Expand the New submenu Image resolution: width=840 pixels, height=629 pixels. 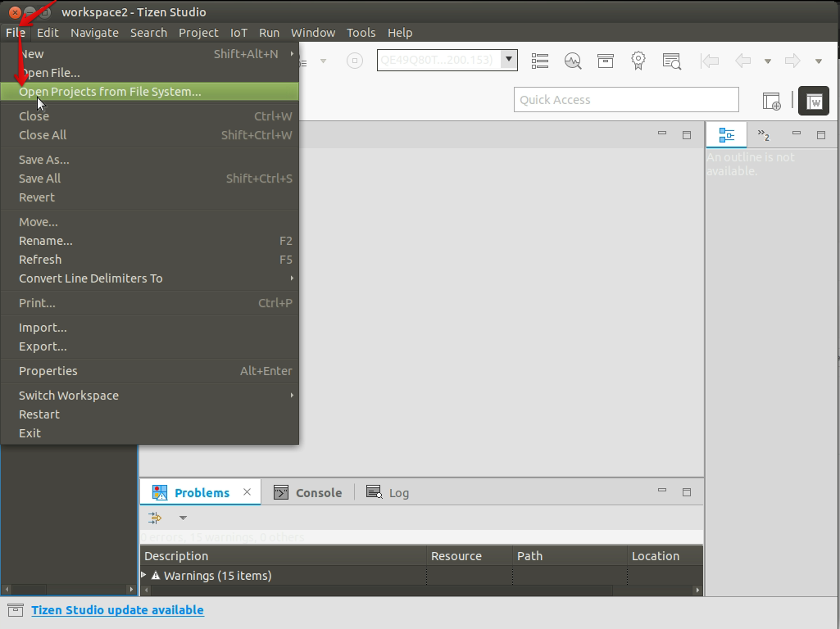292,53
